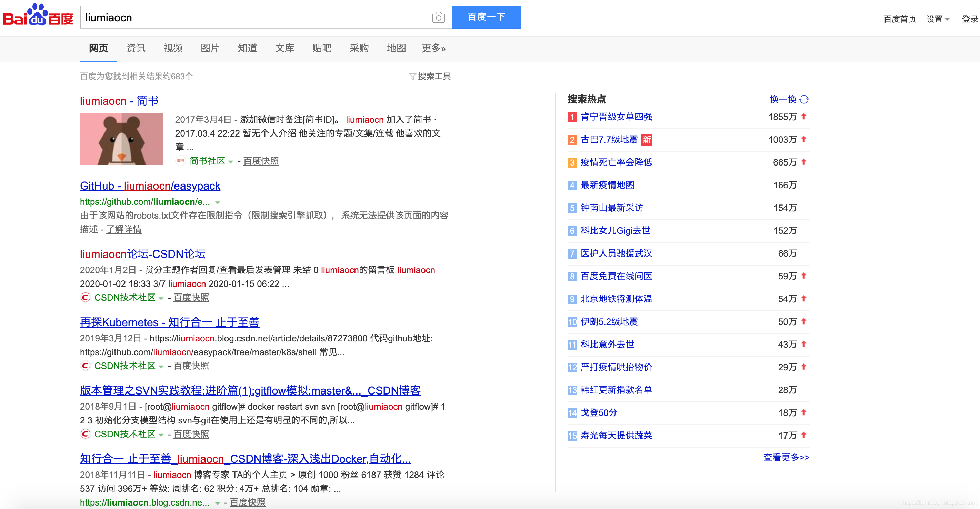
Task: Open hot search 严打疫情哄抬物价
Action: 616,368
